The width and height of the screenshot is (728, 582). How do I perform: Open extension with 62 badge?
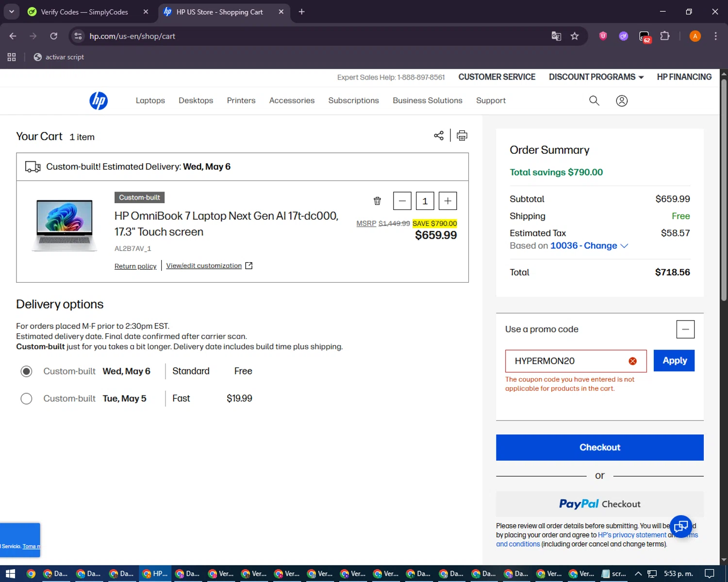645,36
